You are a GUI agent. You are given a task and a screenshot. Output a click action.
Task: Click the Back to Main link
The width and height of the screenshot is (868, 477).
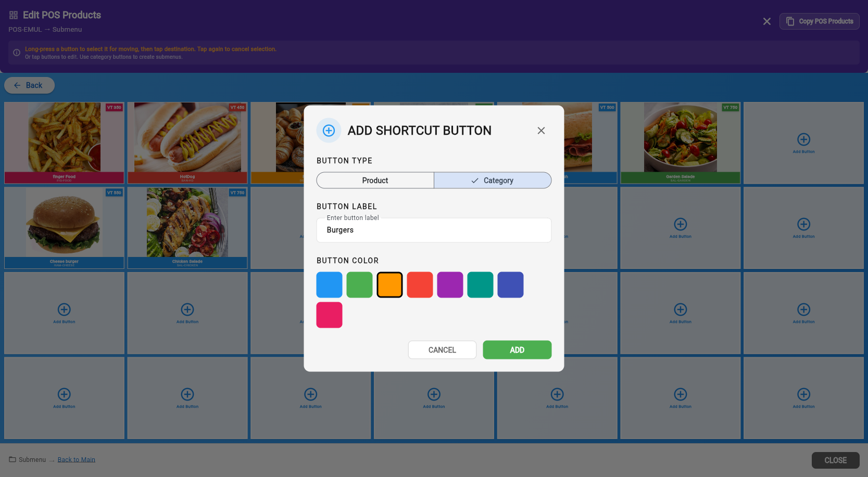(x=77, y=460)
